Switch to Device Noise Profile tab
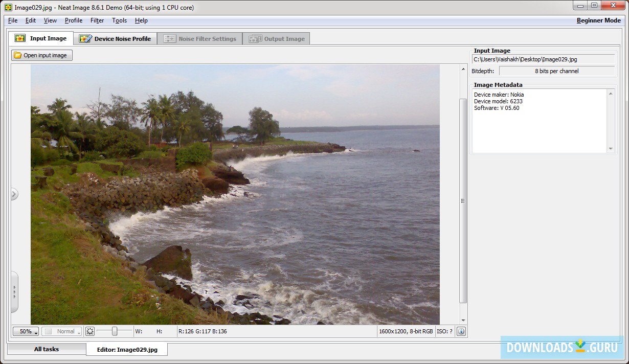Screen dimensions: 629x364 point(115,39)
